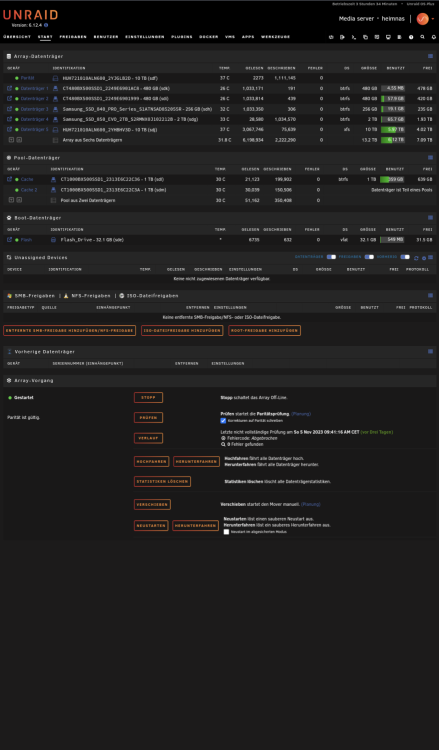Click the Datenträger 4 SSD device icon
The image size is (439, 750).
tap(55, 119)
